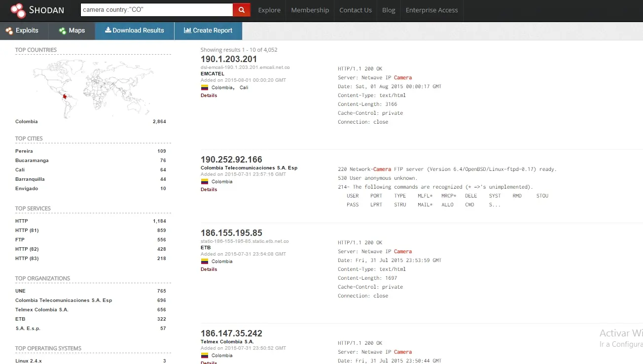643x364 pixels.
Task: Click the Colombia flag under 186.155.195.85
Action: 205,261
